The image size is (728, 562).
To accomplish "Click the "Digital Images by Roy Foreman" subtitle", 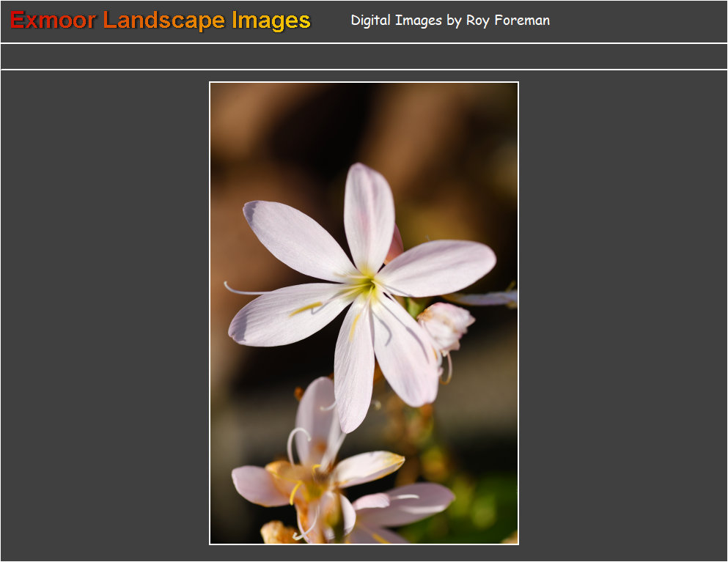I will tap(449, 21).
